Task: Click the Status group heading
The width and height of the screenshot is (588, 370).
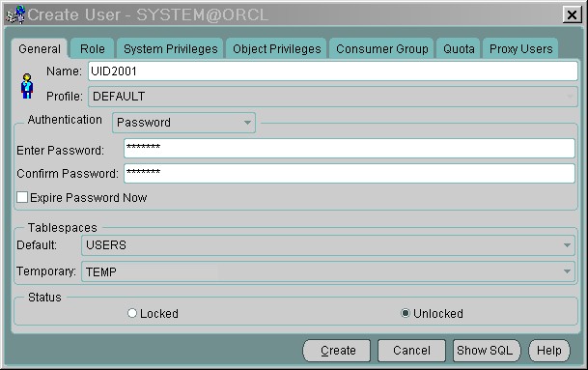Action: point(44,298)
